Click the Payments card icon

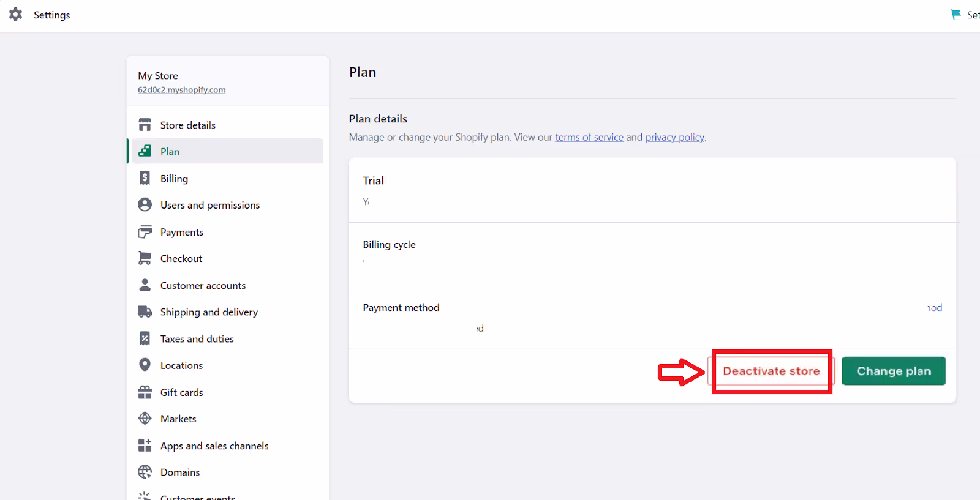click(x=145, y=232)
